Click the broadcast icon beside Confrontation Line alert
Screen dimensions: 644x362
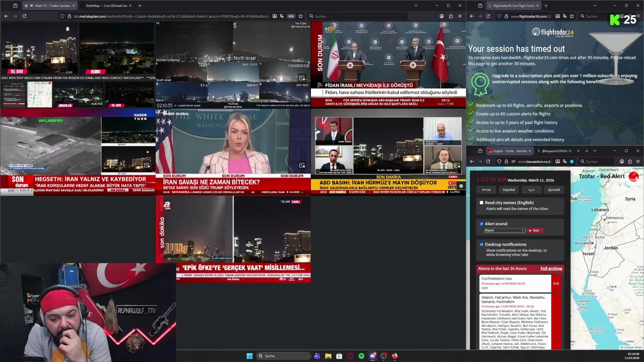pyautogui.click(x=556, y=284)
